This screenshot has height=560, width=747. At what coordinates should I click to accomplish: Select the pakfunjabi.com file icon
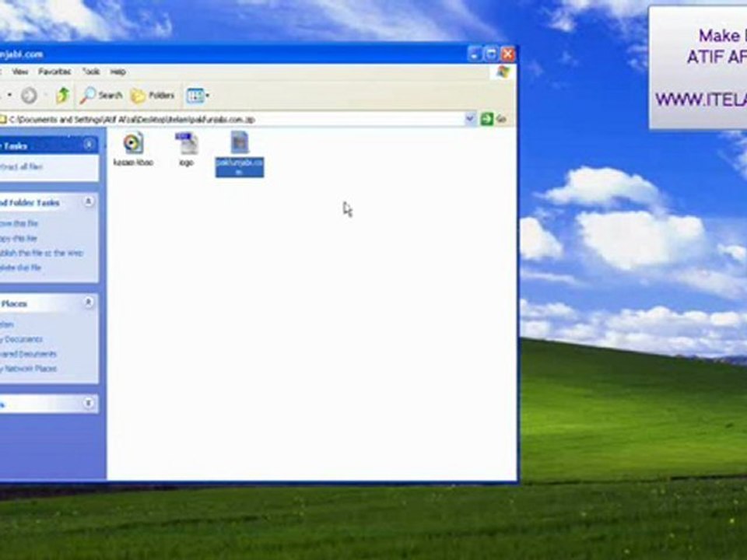click(x=240, y=142)
